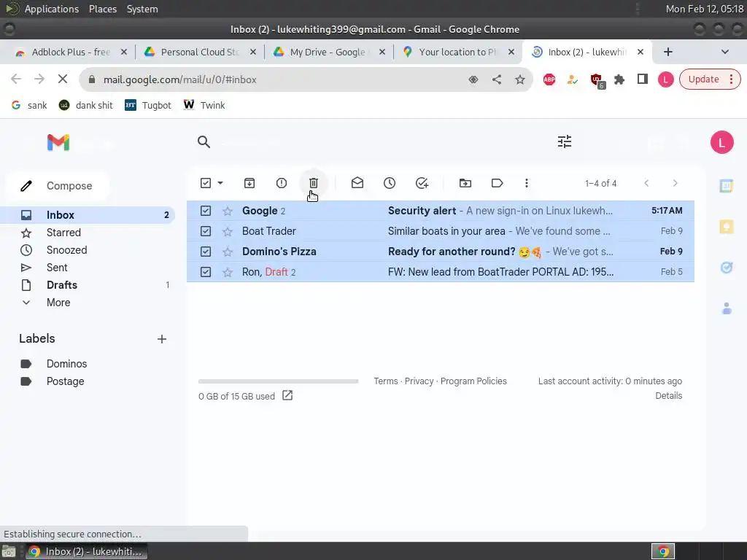Open account avatar L in Gmail header
Image resolution: width=747 pixels, height=560 pixels.
(x=721, y=142)
